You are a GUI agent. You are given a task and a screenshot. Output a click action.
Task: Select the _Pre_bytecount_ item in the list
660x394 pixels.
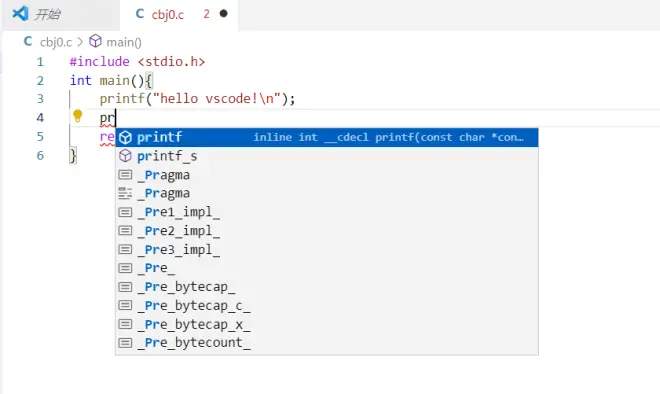pos(327,343)
